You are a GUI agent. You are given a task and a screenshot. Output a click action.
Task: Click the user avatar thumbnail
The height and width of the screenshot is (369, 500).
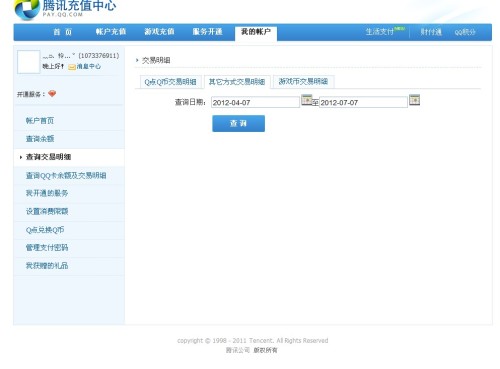(x=29, y=62)
